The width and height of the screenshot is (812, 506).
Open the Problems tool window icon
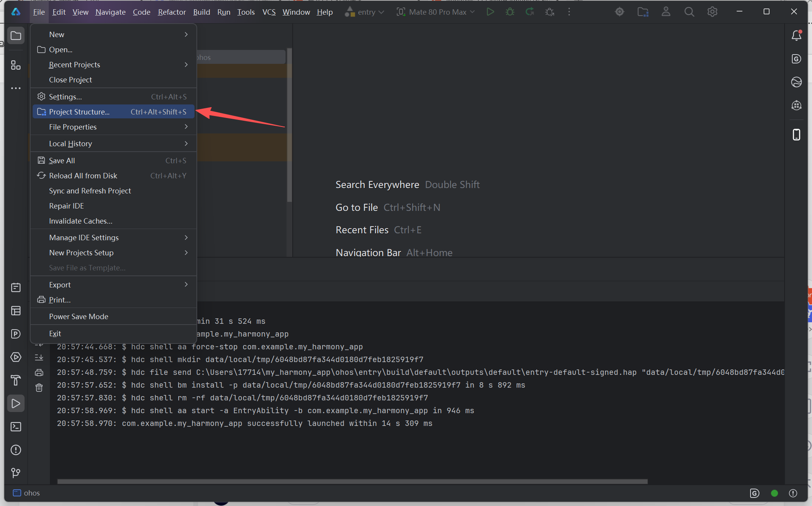coord(16,450)
